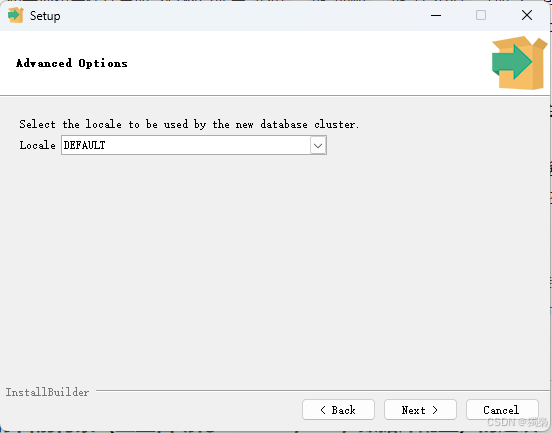The height and width of the screenshot is (433, 552).
Task: Click the Setup window title text
Action: pos(45,16)
